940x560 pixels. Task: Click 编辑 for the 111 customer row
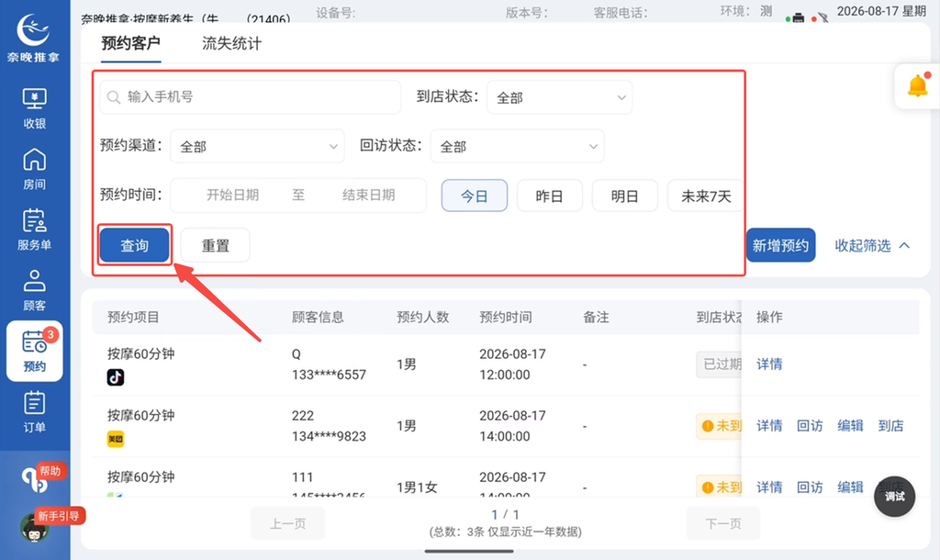(850, 487)
